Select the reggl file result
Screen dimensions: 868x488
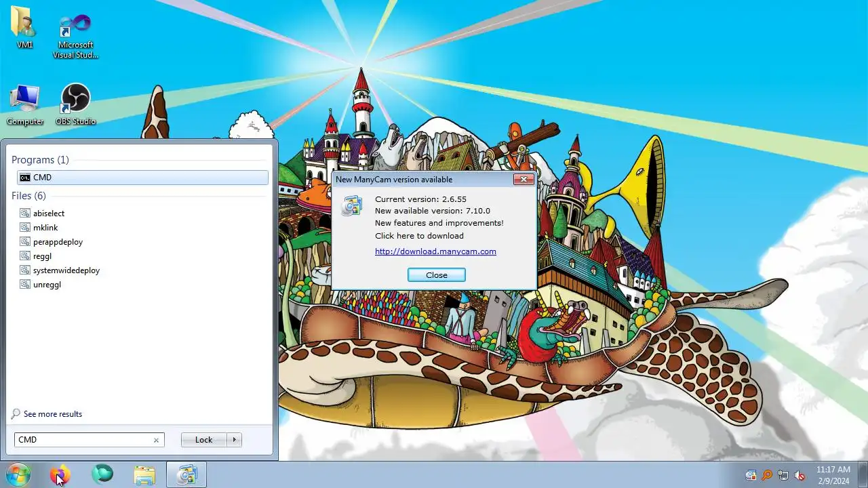point(42,256)
